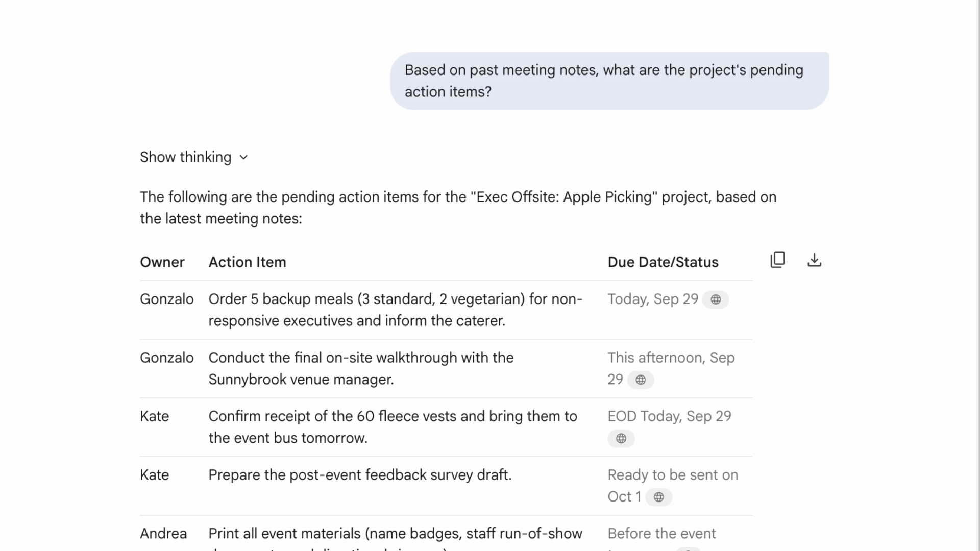Viewport: 980px width, 551px height.
Task: Click the Show thinking label
Action: 185,157
